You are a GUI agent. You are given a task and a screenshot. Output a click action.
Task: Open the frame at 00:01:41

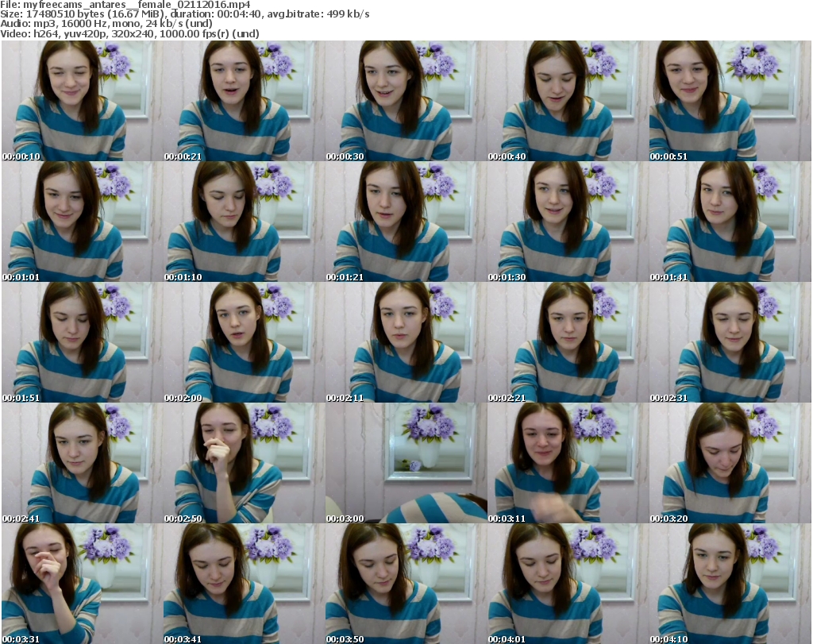[x=730, y=222]
